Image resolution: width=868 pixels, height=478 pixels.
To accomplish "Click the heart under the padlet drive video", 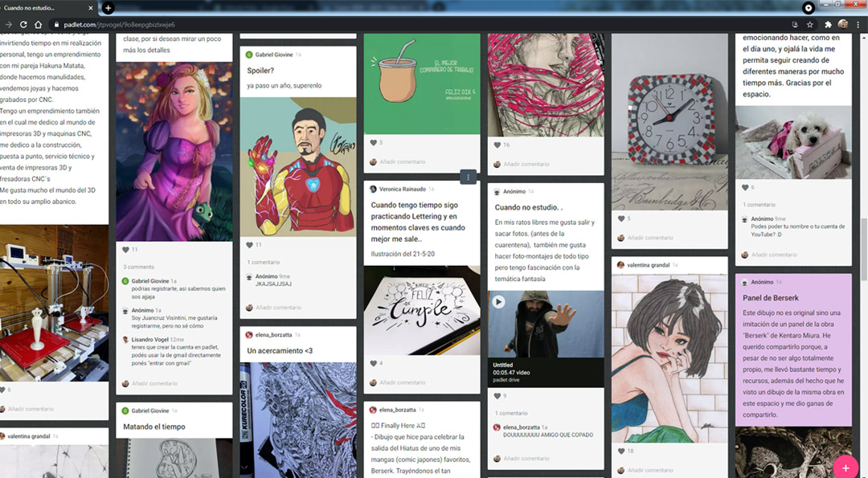I will click(x=497, y=395).
